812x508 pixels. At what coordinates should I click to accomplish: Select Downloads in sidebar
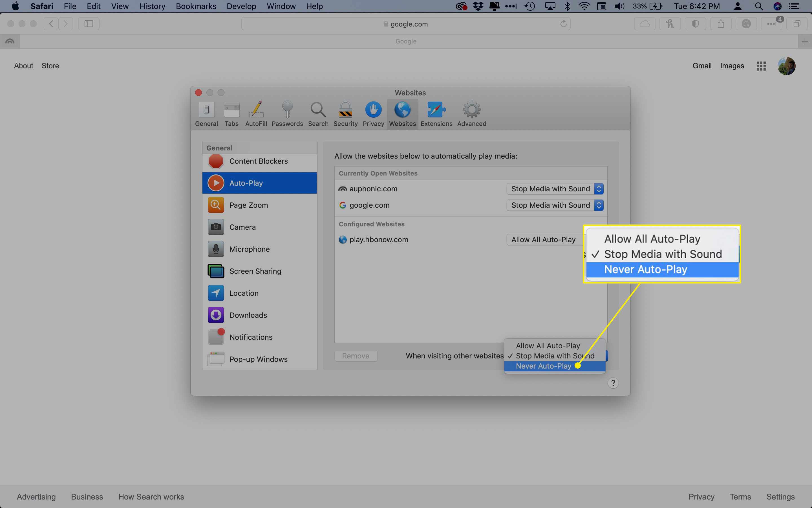(x=259, y=315)
